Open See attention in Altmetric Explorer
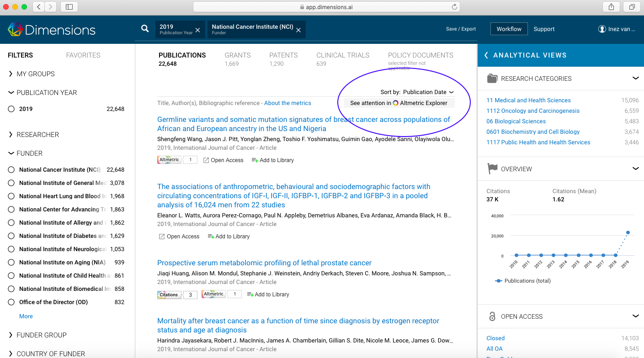The height and width of the screenshot is (358, 644). (399, 103)
